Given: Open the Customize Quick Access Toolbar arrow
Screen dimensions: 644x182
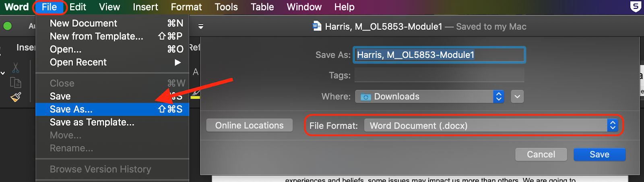Looking at the screenshot, I should tap(201, 27).
